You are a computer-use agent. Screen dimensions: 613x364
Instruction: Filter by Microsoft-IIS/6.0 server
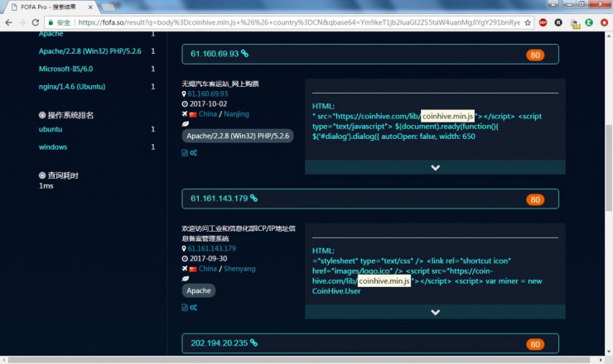[65, 69]
